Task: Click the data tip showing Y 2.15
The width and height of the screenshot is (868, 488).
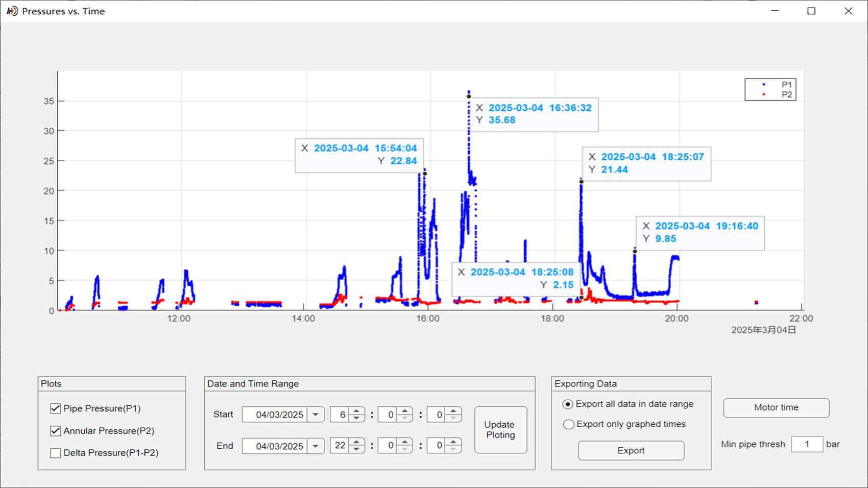Action: (x=516, y=279)
